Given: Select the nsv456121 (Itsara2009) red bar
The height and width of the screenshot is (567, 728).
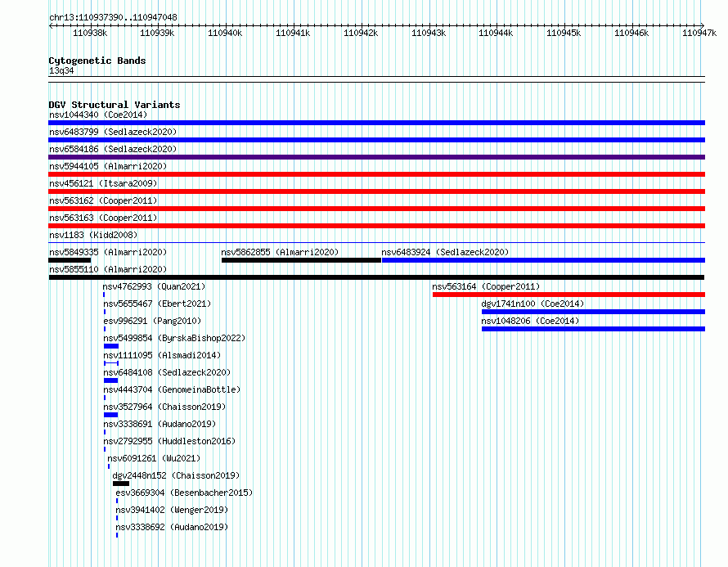Looking at the screenshot, I should tap(376, 191).
